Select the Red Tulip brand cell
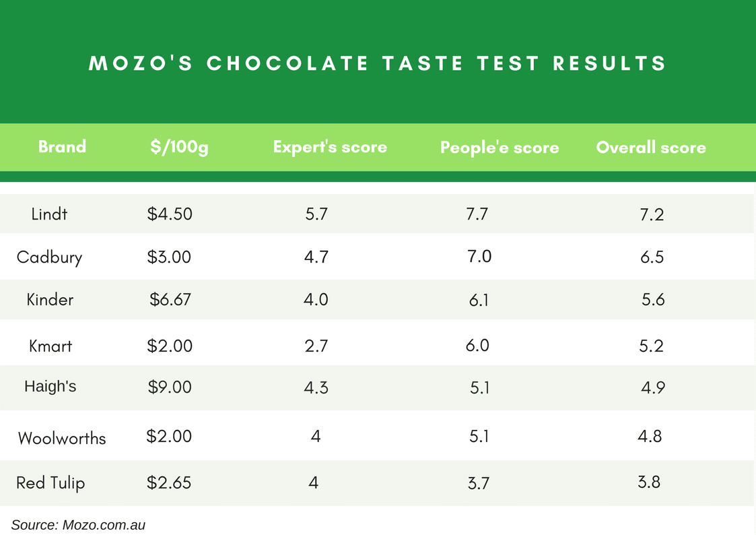The image size is (756, 535). point(50,483)
